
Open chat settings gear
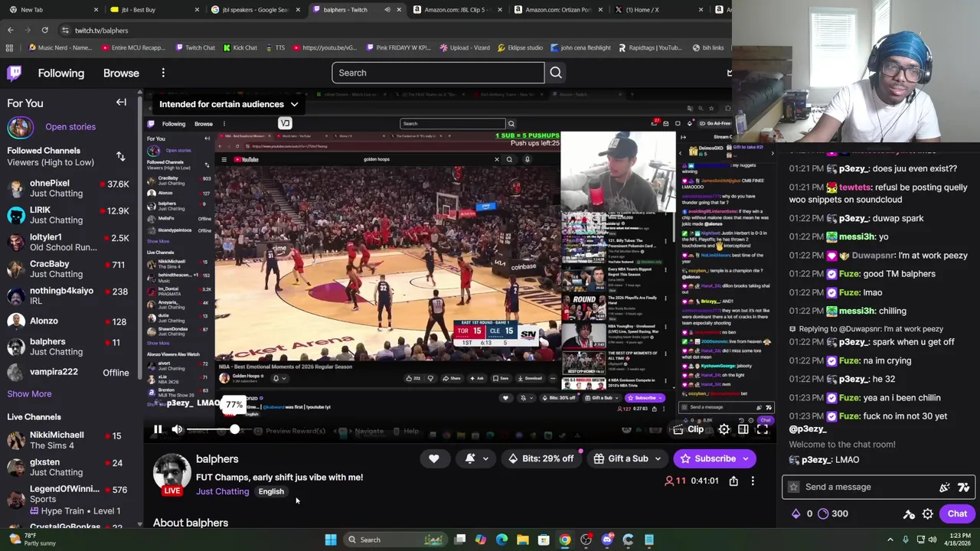pyautogui.click(x=927, y=514)
